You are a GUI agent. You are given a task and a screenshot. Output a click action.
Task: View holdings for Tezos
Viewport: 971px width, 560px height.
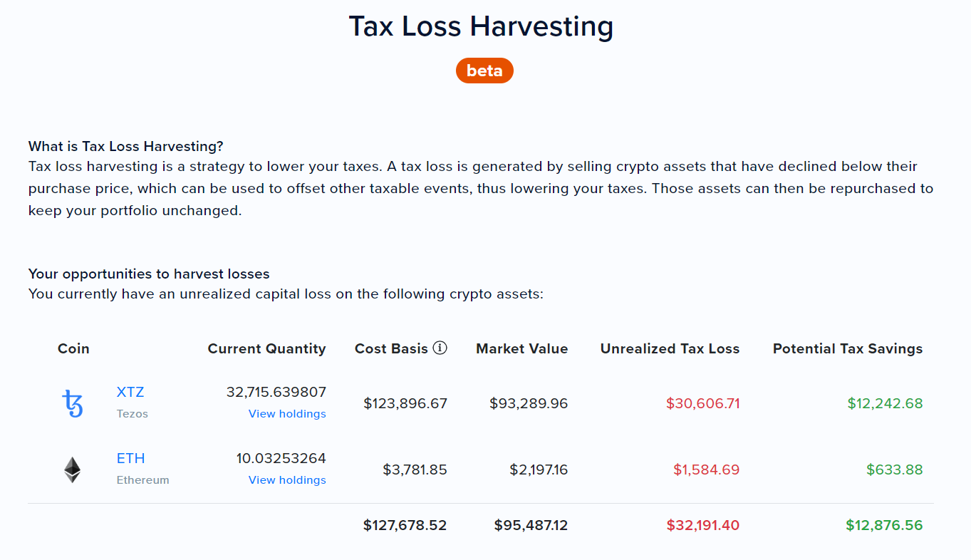[x=287, y=414]
